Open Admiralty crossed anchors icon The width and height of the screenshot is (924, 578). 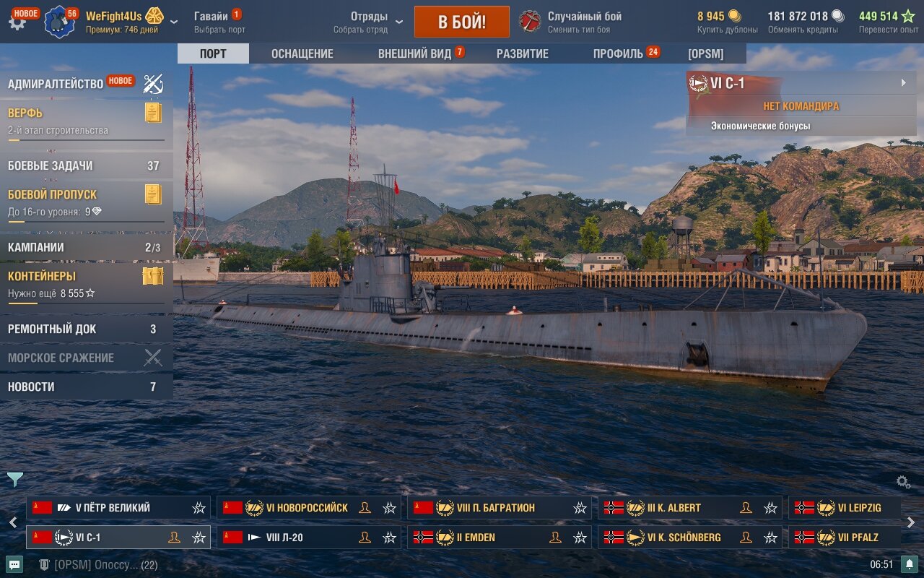click(153, 84)
